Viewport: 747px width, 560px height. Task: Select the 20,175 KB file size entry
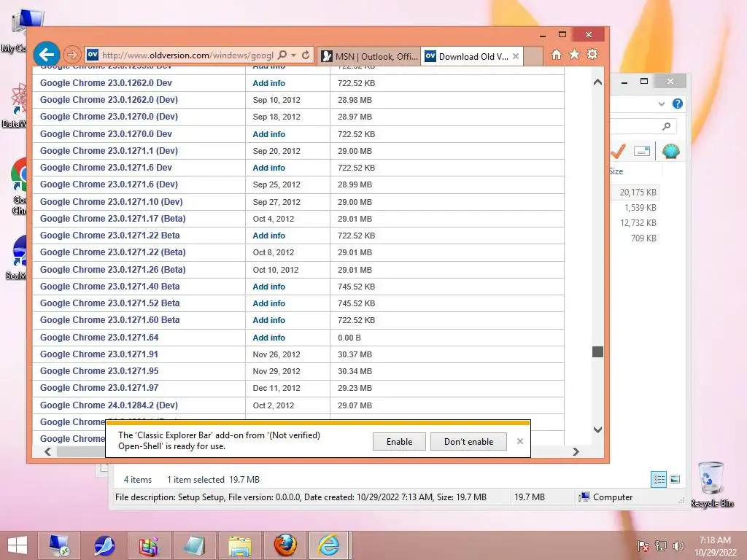click(638, 192)
